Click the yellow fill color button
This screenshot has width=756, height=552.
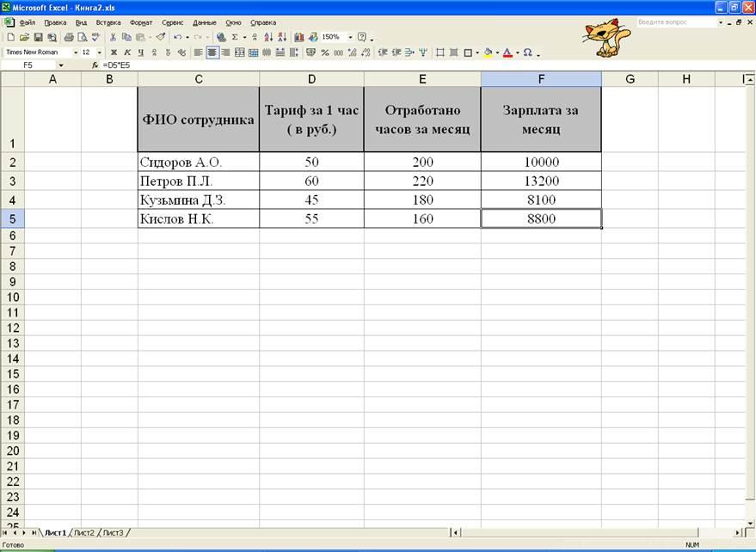[x=488, y=52]
